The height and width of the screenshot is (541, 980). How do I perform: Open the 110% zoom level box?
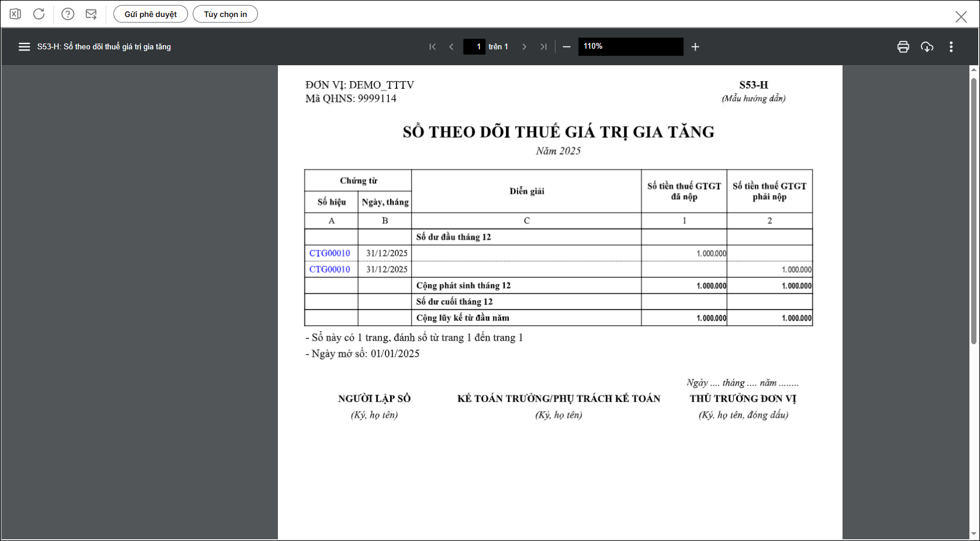pyautogui.click(x=630, y=47)
